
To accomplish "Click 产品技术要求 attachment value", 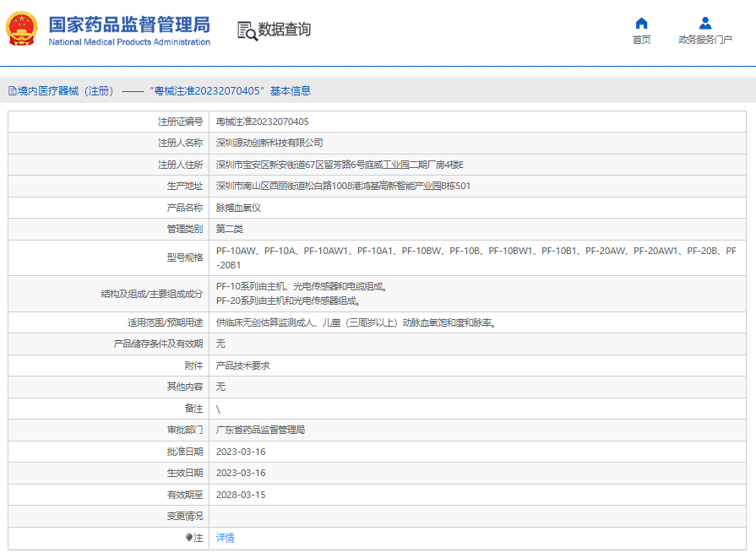I will 243,366.
